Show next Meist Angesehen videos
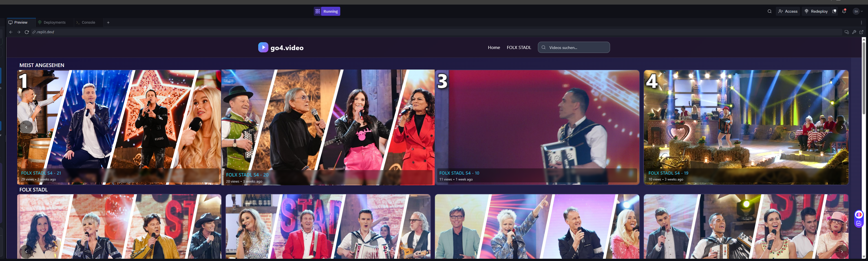Screen dimensions: 868x261 [x=842, y=127]
